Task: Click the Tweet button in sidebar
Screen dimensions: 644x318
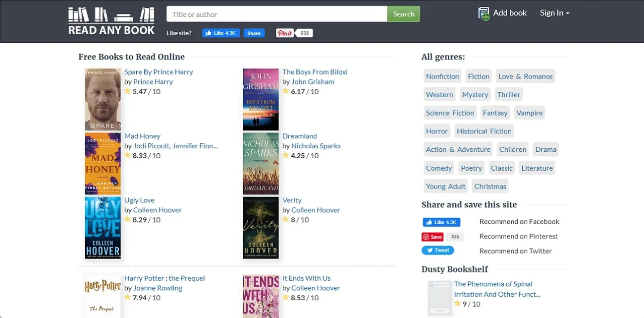Action: (437, 251)
